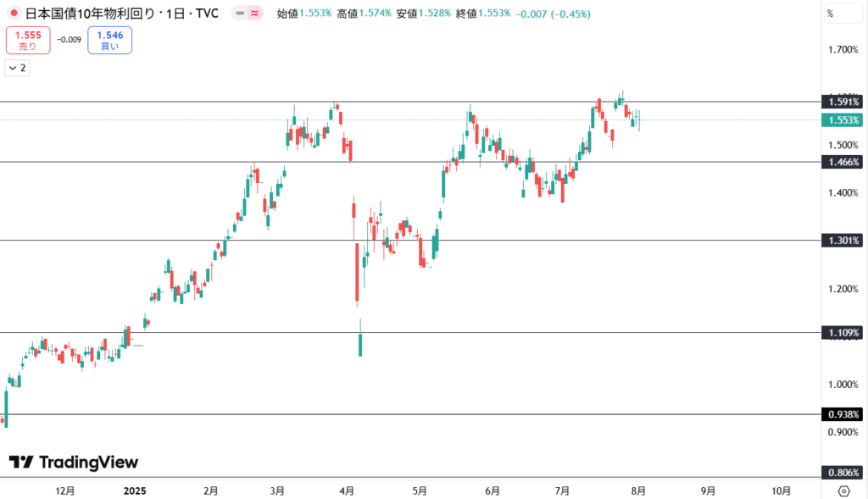The width and height of the screenshot is (868, 499).
Task: Open the % price unit selector
Action: [x=843, y=14]
